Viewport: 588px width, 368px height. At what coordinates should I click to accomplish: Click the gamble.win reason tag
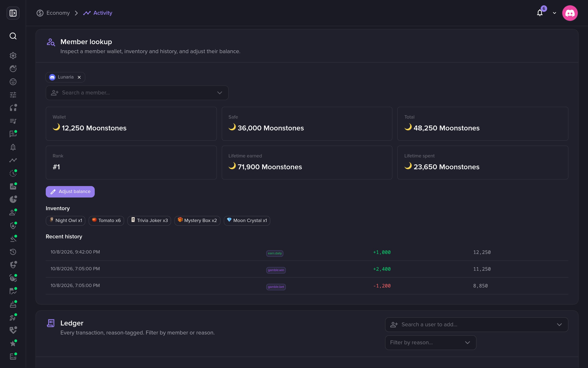click(x=276, y=270)
